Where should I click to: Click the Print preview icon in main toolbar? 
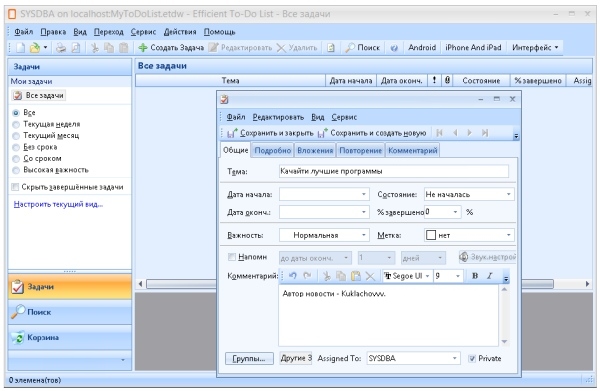(x=76, y=48)
